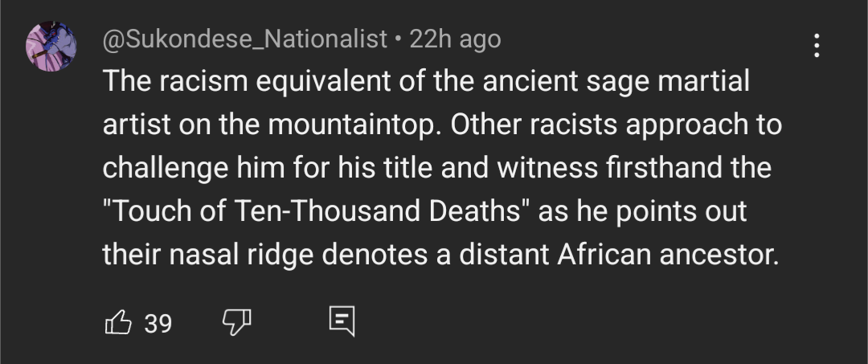The width and height of the screenshot is (868, 364).
Task: Click the "22h ago" timestamp
Action: (455, 39)
